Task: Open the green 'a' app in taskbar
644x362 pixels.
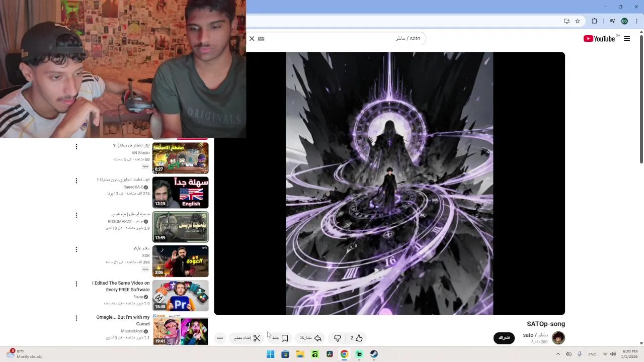Action: tap(315, 354)
